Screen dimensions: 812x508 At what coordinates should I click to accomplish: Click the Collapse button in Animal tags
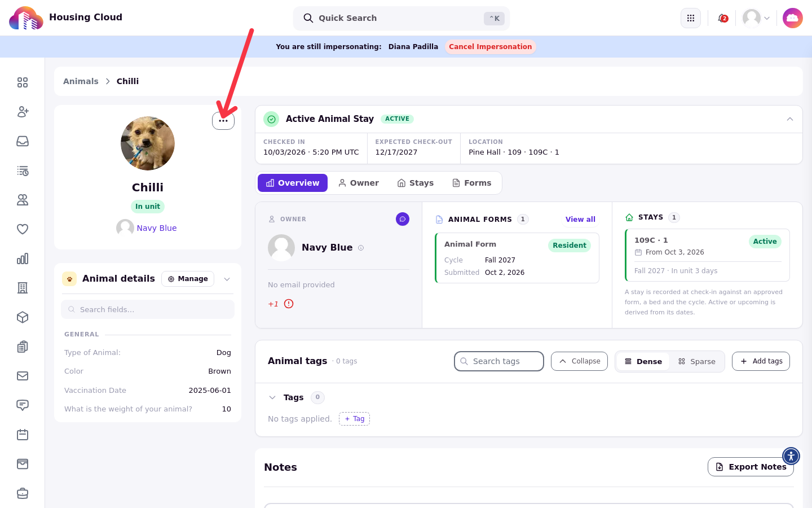pos(579,361)
